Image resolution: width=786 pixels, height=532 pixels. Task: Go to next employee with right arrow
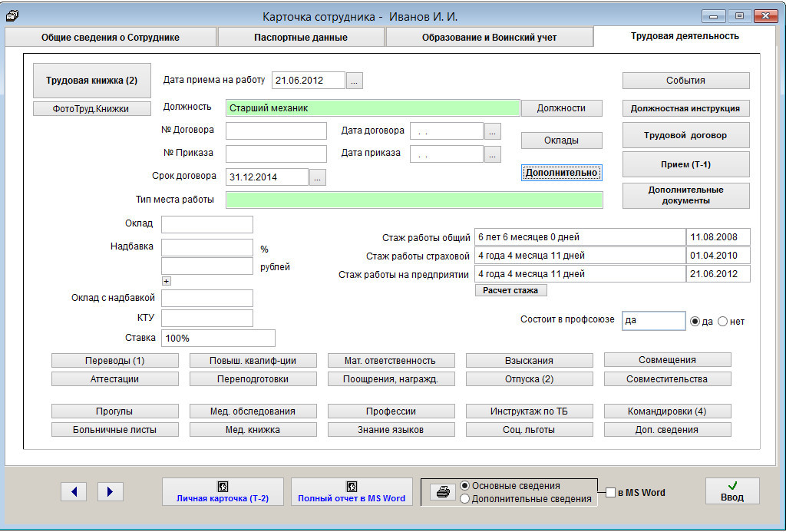tap(111, 492)
